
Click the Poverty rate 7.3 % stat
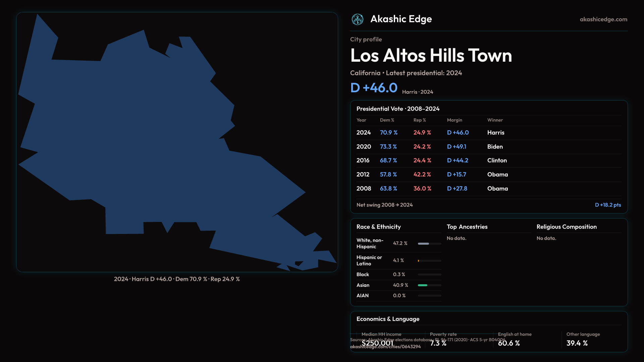pos(438,343)
